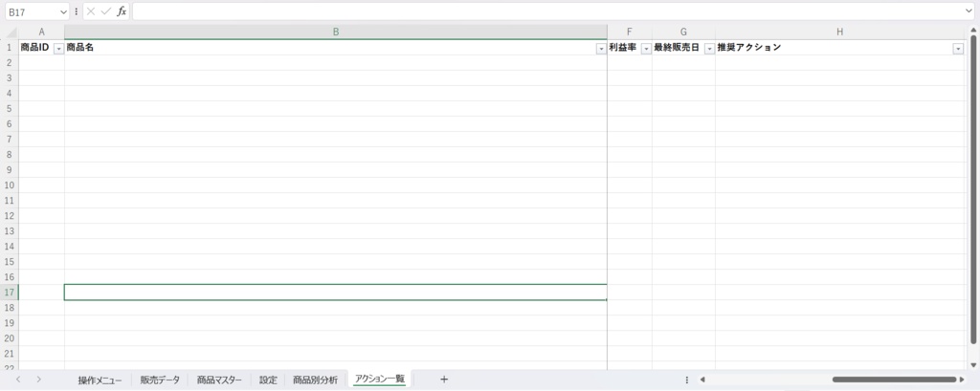Select row 10 header

tap(10, 185)
